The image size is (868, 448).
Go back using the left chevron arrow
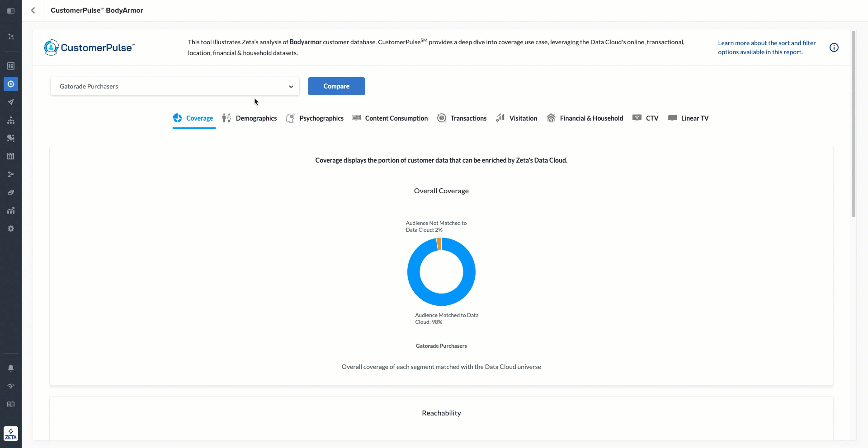click(33, 10)
